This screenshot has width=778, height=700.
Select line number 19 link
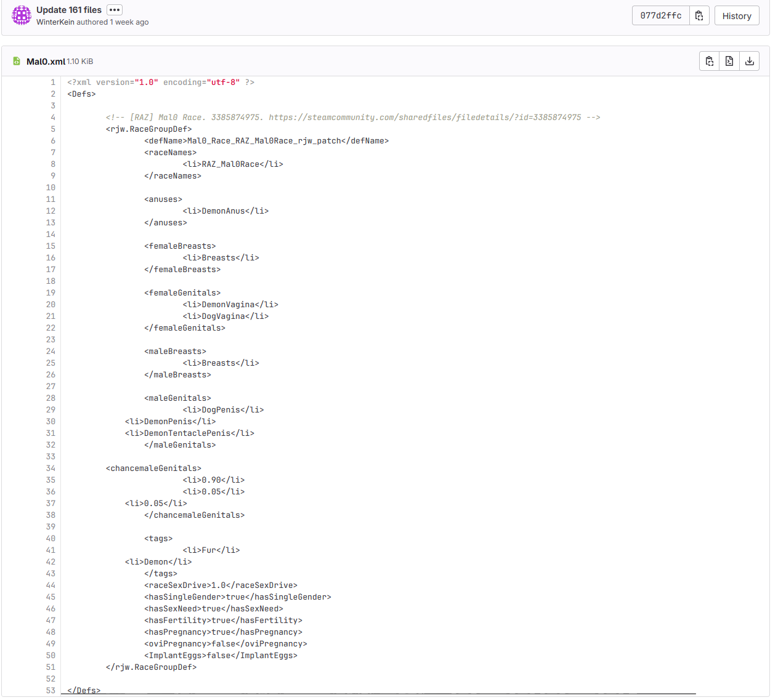point(51,293)
